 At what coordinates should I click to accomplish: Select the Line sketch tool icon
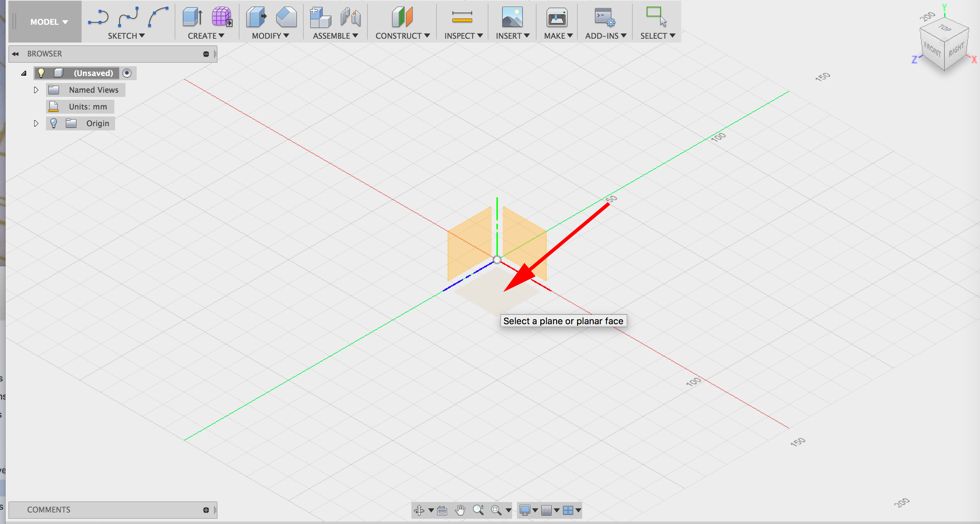coord(98,17)
